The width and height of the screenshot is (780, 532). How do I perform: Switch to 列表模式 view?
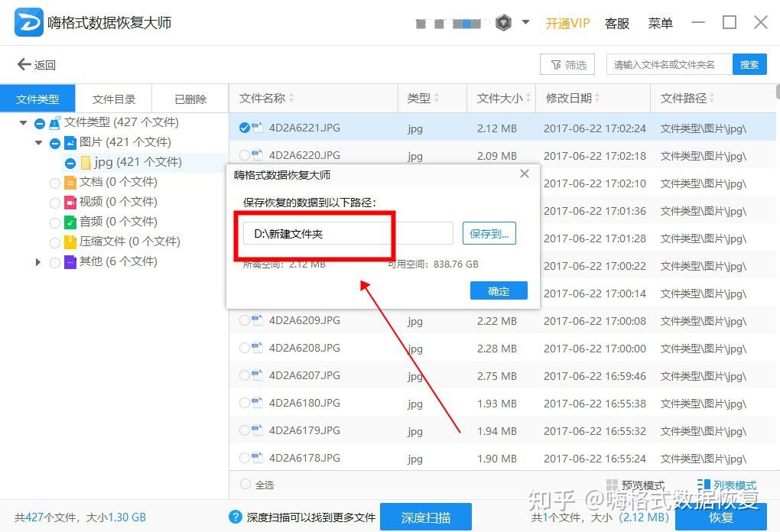pyautogui.click(x=726, y=485)
